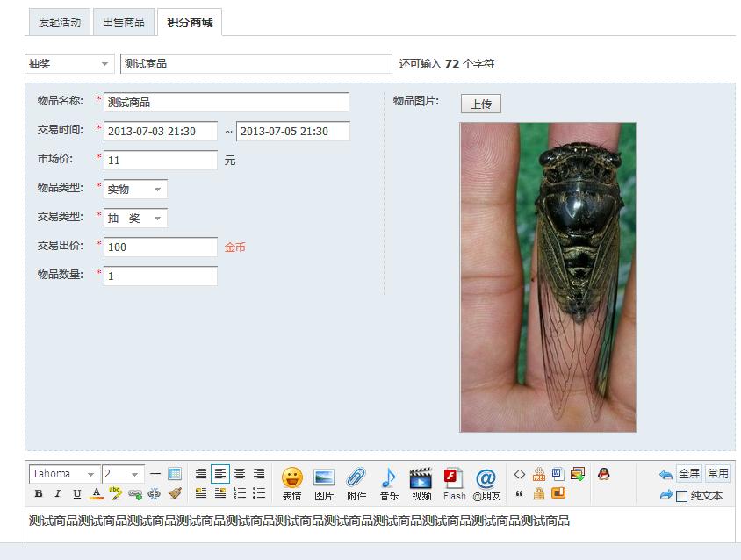The image size is (741, 560).
Task: Open the 表情 emoticon picker
Action: 291,484
